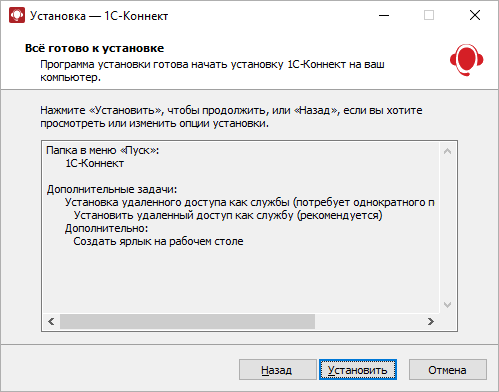Go back with the Назад button
The width and height of the screenshot is (499, 392).
[x=277, y=370]
